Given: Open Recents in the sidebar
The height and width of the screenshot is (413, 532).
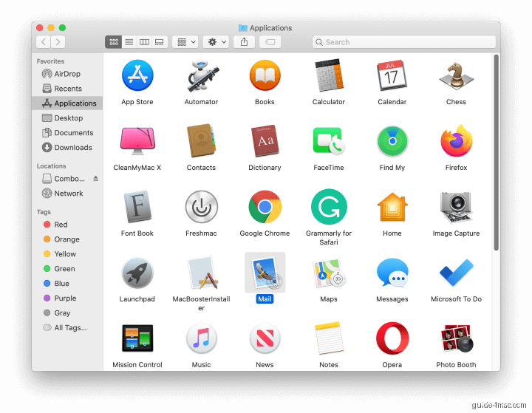Looking at the screenshot, I should 67,89.
